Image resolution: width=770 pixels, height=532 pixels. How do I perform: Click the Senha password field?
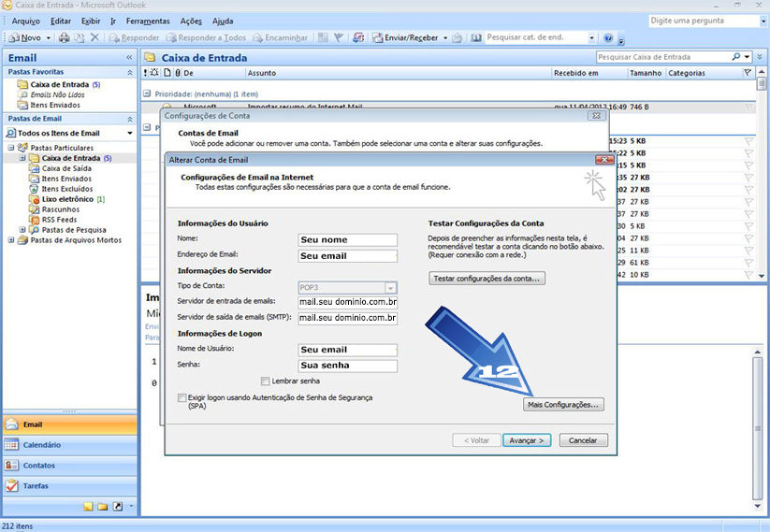point(348,366)
